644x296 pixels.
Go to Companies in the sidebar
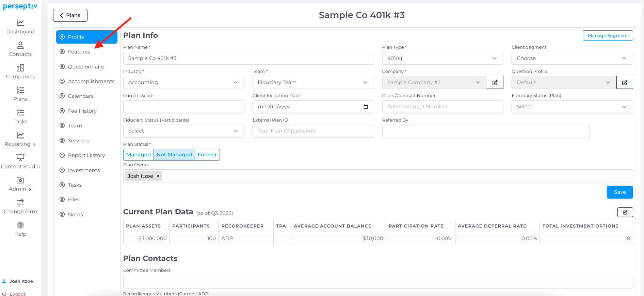[x=20, y=72]
